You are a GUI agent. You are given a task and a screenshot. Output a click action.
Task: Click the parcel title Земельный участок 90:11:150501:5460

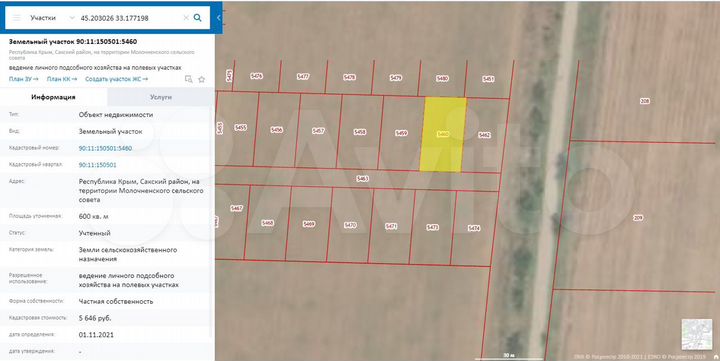pos(73,41)
